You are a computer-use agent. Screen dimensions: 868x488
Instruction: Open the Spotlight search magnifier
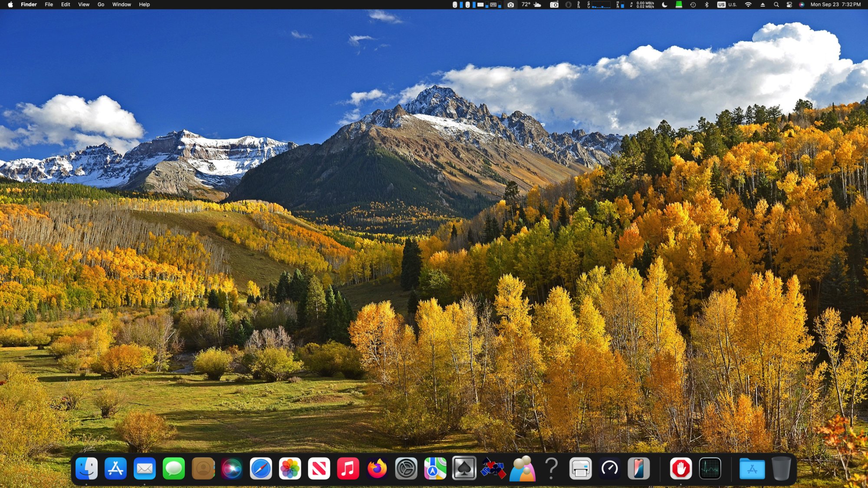click(776, 4)
